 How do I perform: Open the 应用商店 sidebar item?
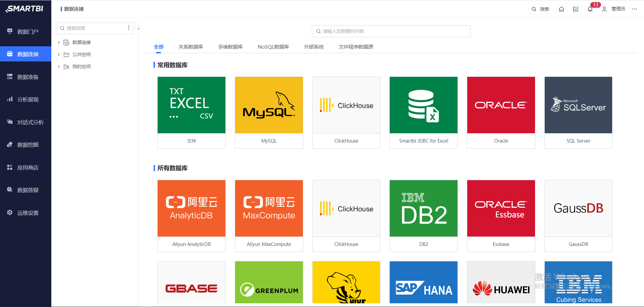[x=25, y=167]
